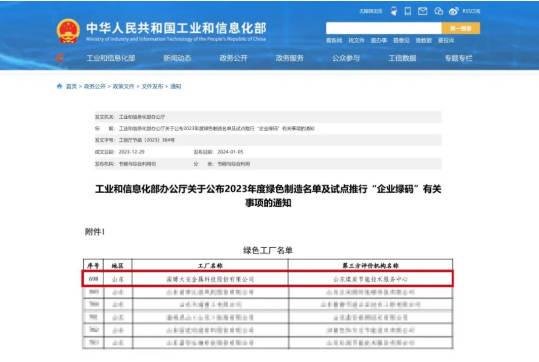Click the red icon left of 工业和信息化部 nav
539x362 pixels.
(60, 58)
